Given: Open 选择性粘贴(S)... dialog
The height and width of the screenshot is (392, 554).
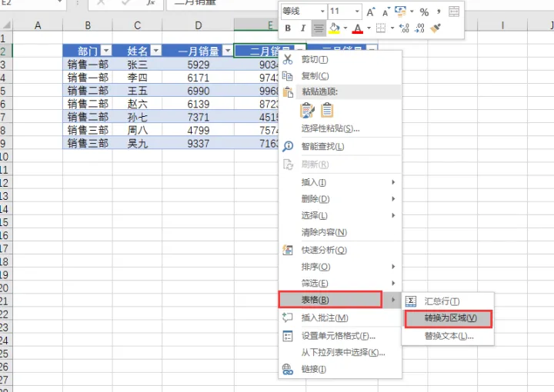Looking at the screenshot, I should tap(340, 129).
